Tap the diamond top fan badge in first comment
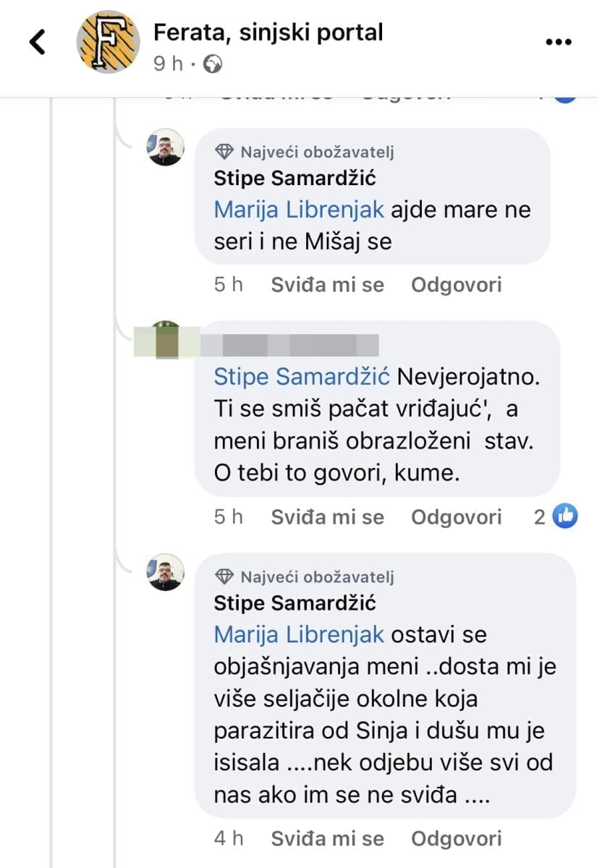 point(225,152)
